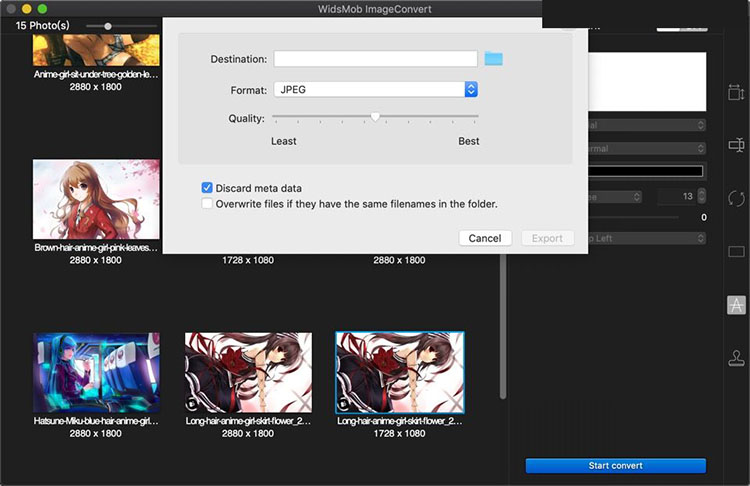The height and width of the screenshot is (486, 750).
Task: Open the font size unit dropdown left of 13
Action: click(x=615, y=197)
